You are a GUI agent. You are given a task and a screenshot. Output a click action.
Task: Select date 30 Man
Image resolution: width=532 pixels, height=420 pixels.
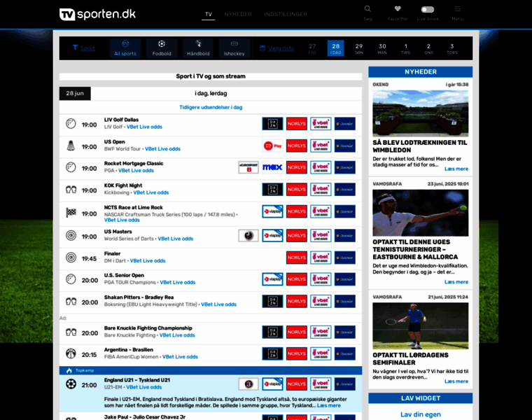pos(382,48)
